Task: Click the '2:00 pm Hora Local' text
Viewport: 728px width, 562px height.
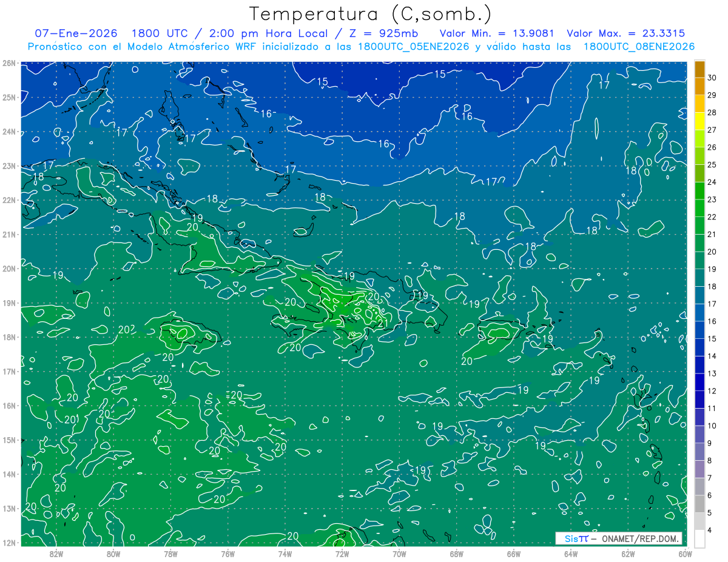Action: (x=269, y=33)
